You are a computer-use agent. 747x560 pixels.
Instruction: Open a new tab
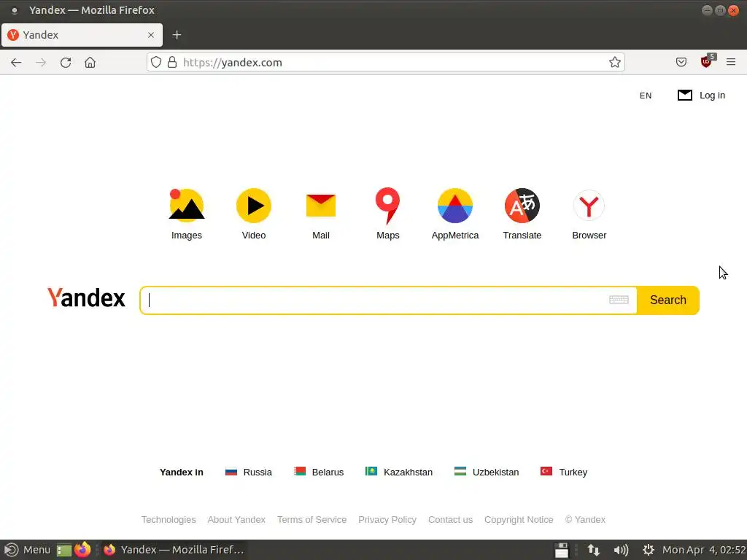(177, 35)
